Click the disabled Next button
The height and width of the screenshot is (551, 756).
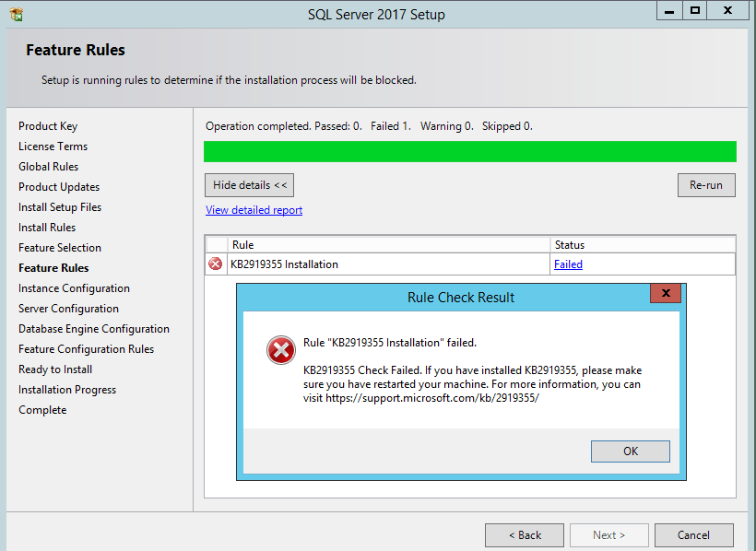[x=608, y=535]
